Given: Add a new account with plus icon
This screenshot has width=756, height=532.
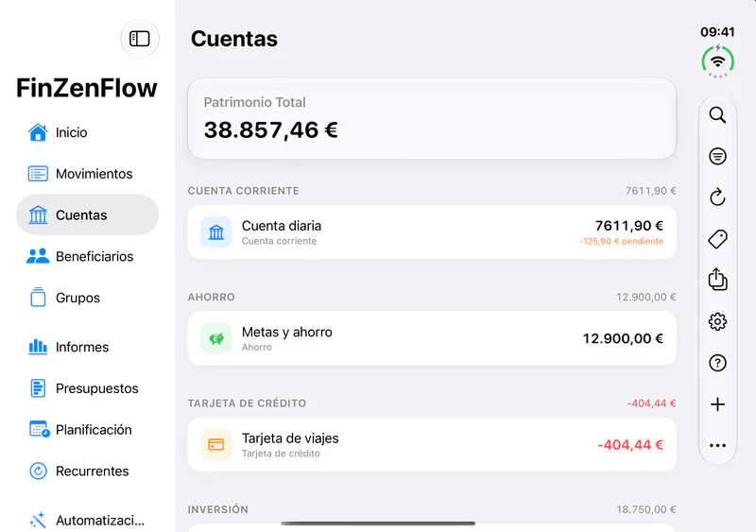Looking at the screenshot, I should pyautogui.click(x=717, y=404).
